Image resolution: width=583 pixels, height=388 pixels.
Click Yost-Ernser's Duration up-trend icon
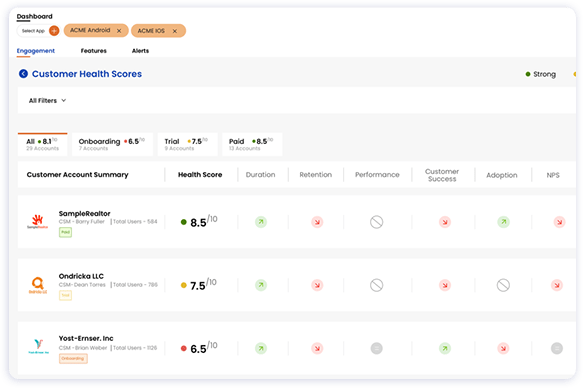(261, 349)
